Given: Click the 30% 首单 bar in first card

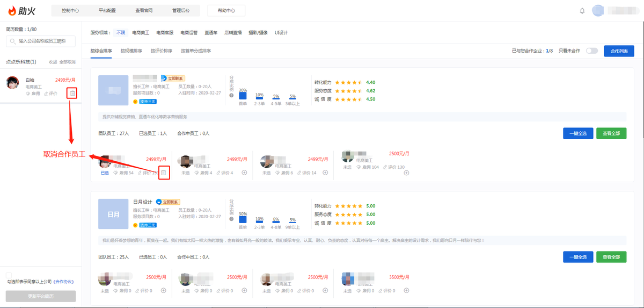Looking at the screenshot, I should pyautogui.click(x=243, y=96).
